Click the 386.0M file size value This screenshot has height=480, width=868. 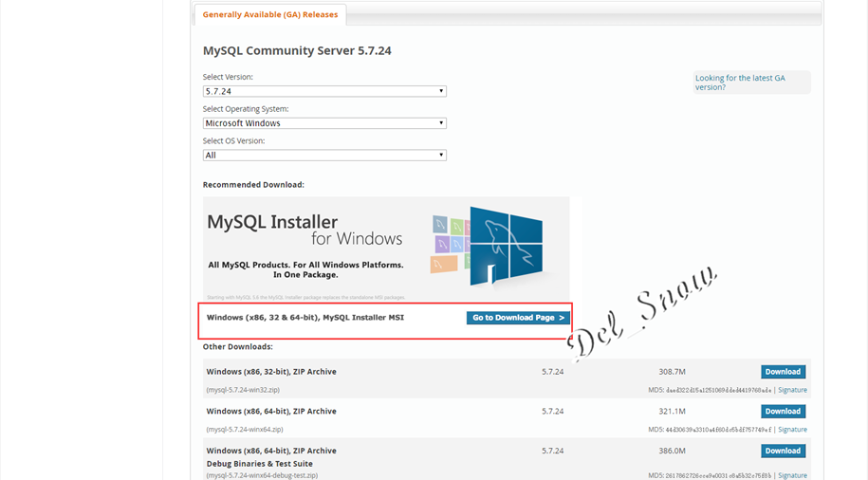[672, 451]
